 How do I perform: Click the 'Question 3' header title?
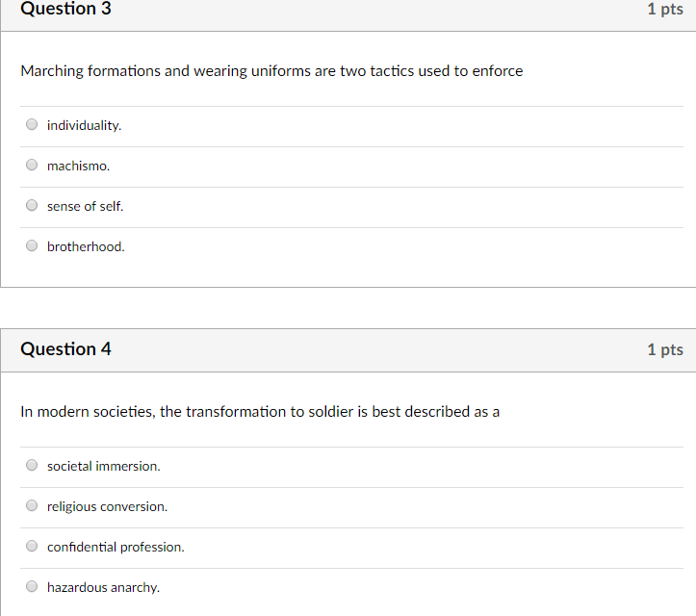point(65,9)
